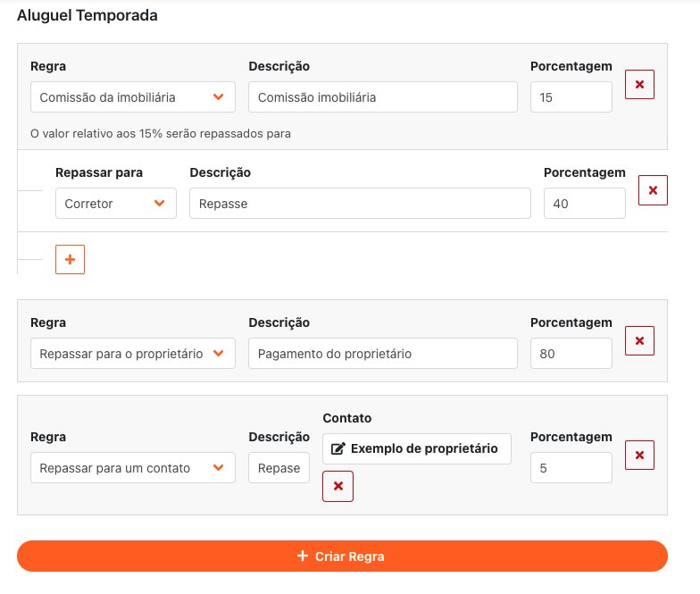700x594 pixels.
Task: Delete the Comissão da imobiliária rule
Action: [639, 85]
